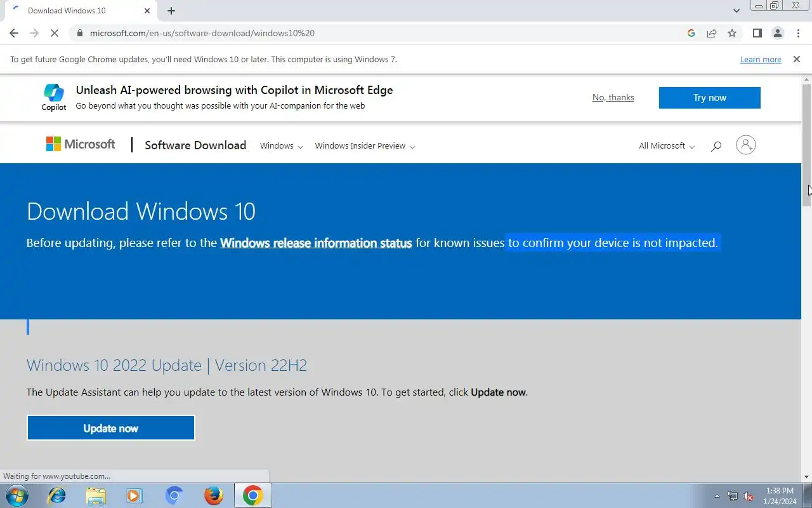
Task: Click the Microsoft site search icon
Action: (716, 146)
